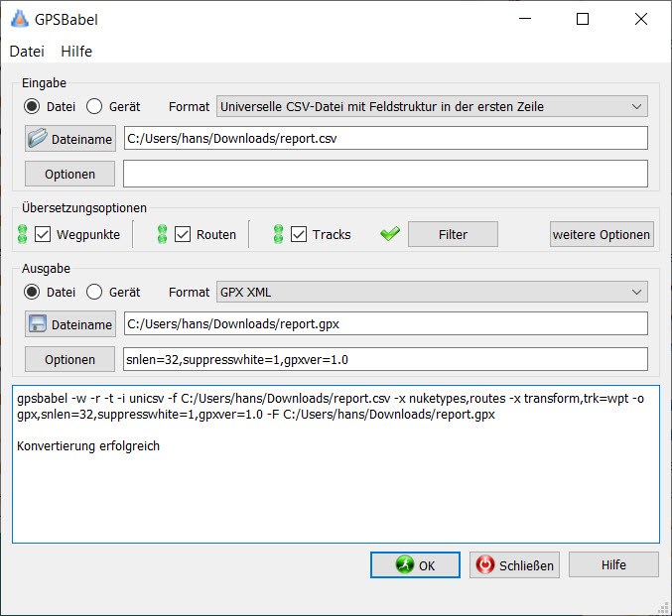Screen dimensions: 672x616
Task: Uncheck the Tracks checkbox
Action: pos(299,234)
